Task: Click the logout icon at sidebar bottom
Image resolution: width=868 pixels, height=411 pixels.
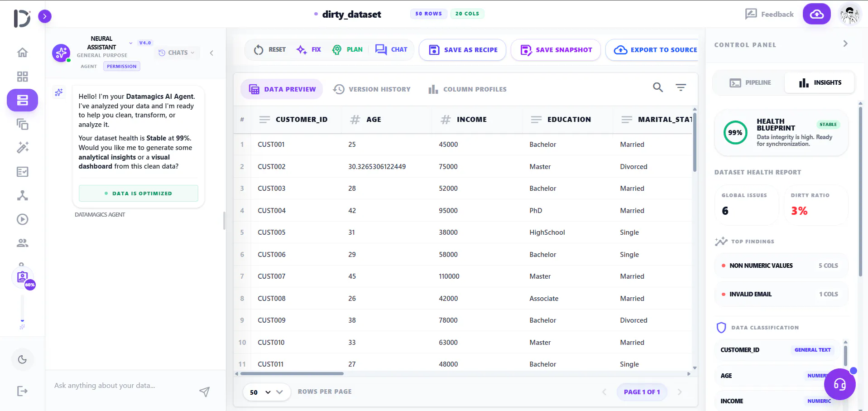Action: coord(22,391)
